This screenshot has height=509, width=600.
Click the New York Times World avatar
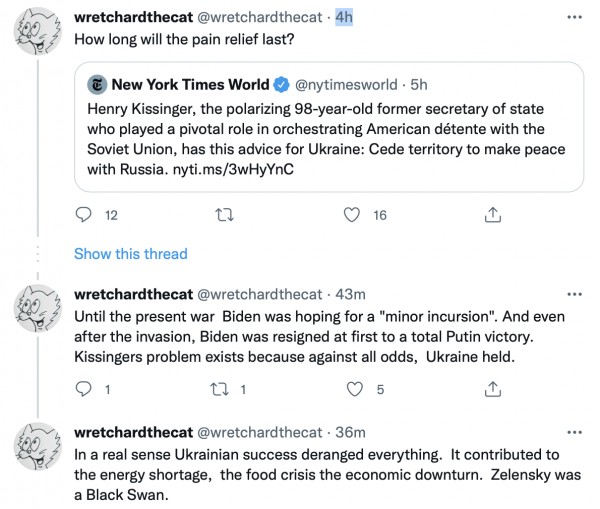point(97,85)
